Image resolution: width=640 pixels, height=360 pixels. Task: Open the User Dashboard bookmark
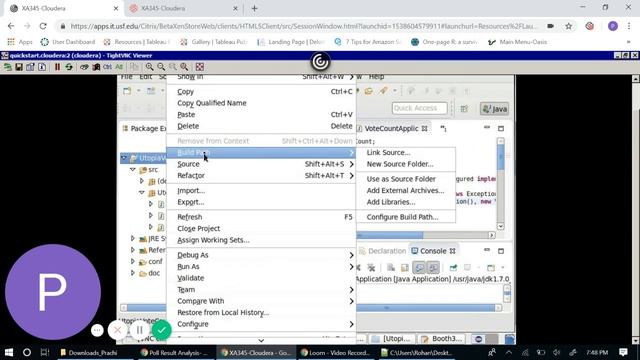68,42
